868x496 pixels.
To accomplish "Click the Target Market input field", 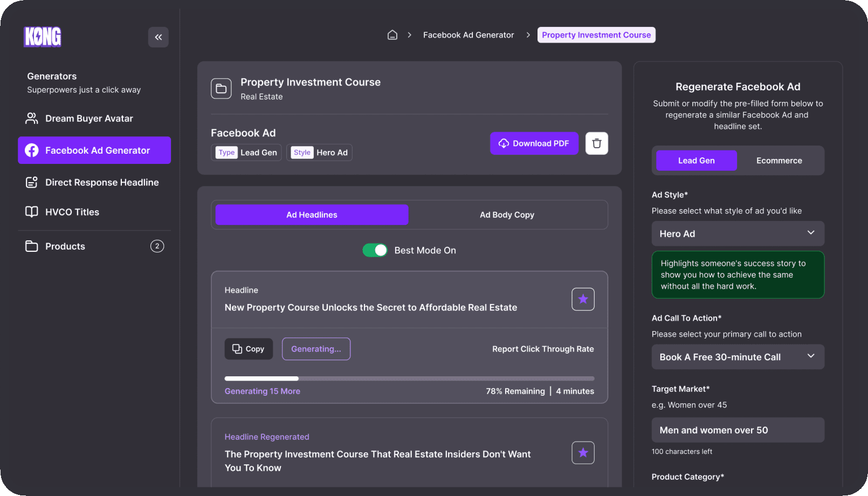I will click(738, 430).
